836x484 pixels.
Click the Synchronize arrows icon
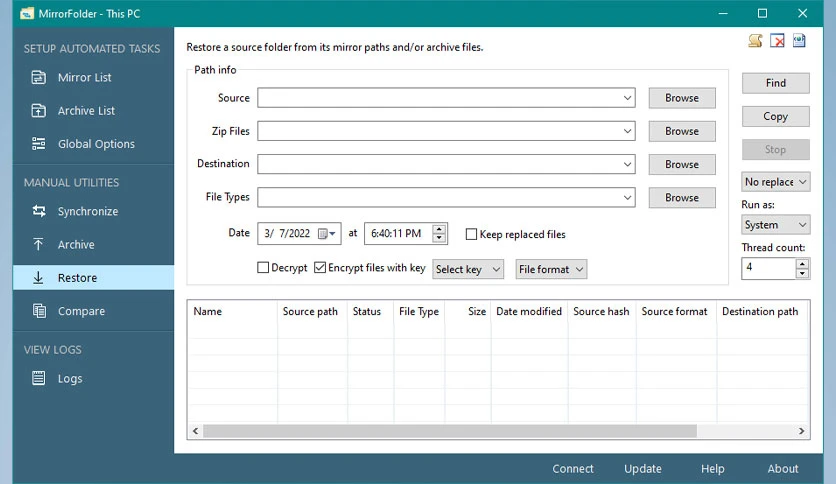point(38,211)
